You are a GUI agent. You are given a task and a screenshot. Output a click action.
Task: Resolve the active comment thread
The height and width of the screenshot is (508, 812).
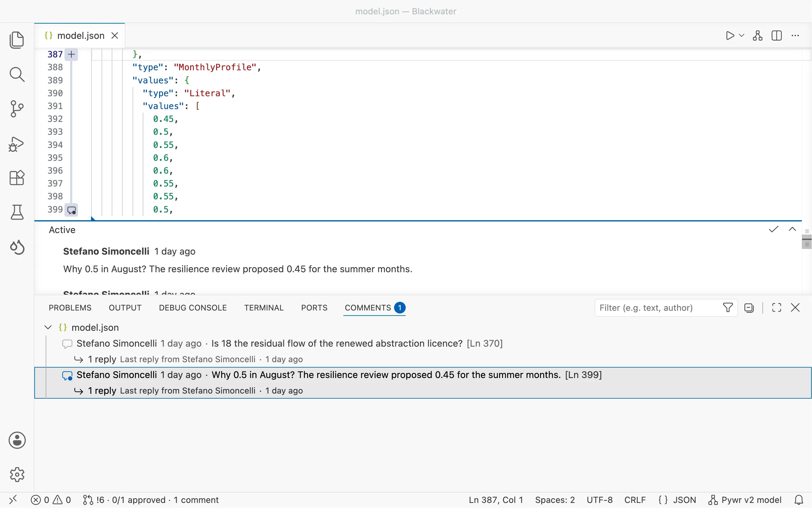coord(773,229)
